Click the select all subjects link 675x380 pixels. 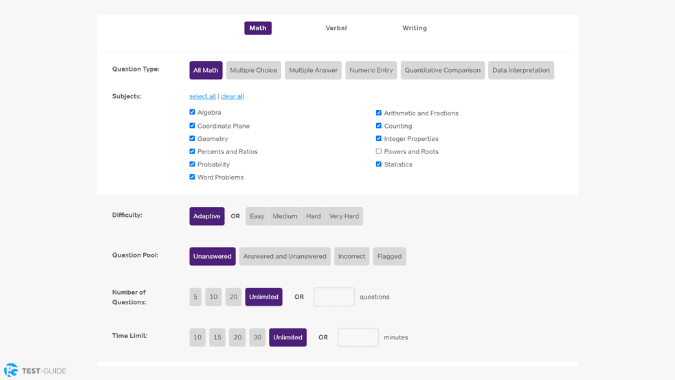click(202, 96)
